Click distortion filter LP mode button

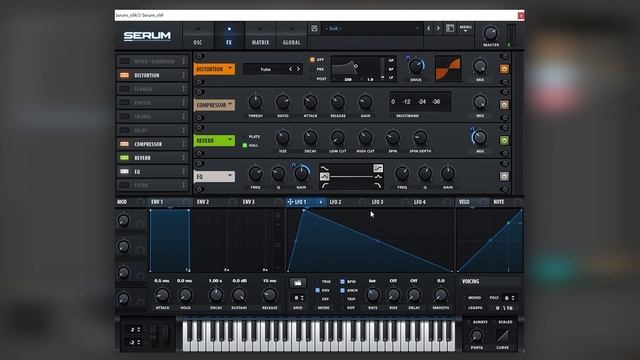point(391,77)
